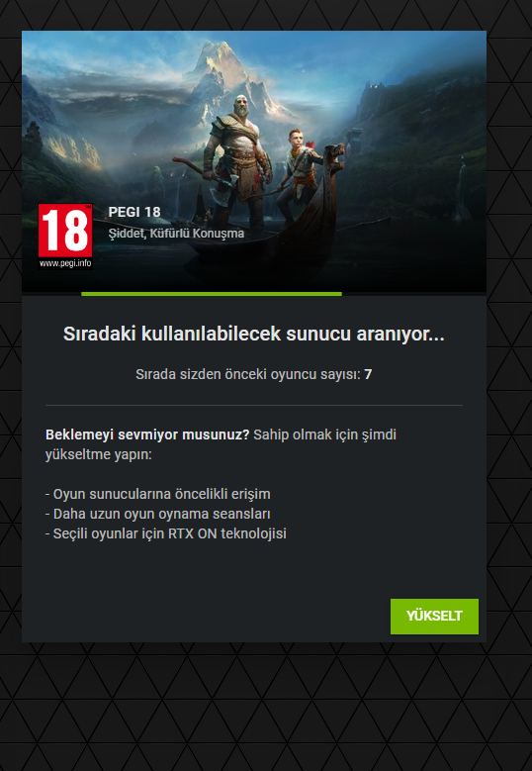This screenshot has height=771, width=532.
Task: Open the www.pegi.info link under the badge
Action: [x=65, y=263]
